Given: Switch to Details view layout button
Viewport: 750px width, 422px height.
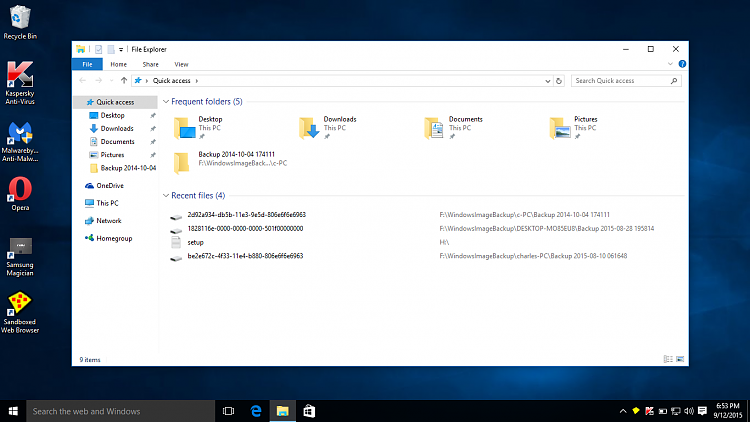Looking at the screenshot, I should (x=668, y=359).
